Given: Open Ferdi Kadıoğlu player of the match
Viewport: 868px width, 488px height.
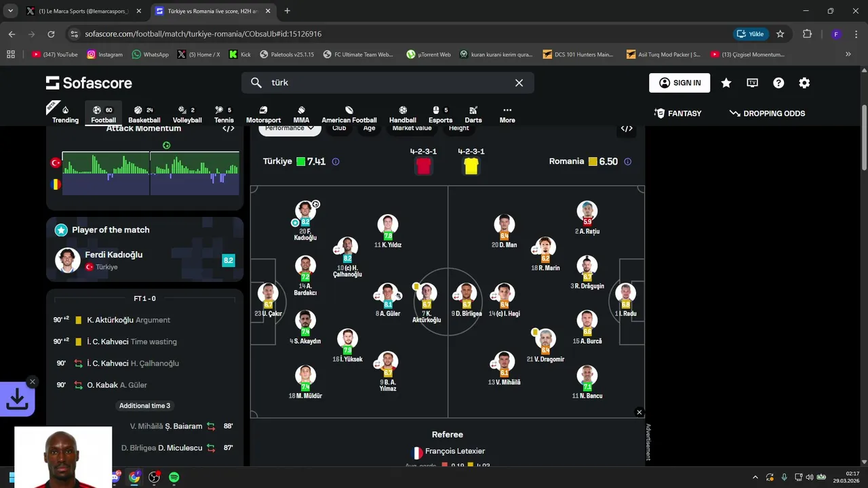Looking at the screenshot, I should pos(144,260).
